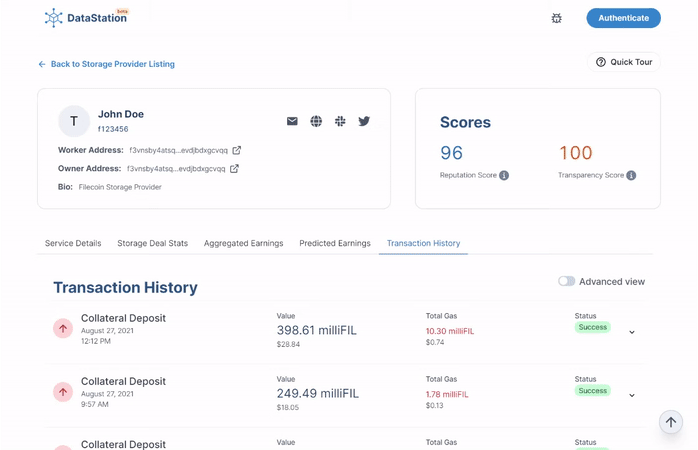698x450 pixels.
Task: Switch to Storage Deal Stats tab
Action: [x=153, y=243]
